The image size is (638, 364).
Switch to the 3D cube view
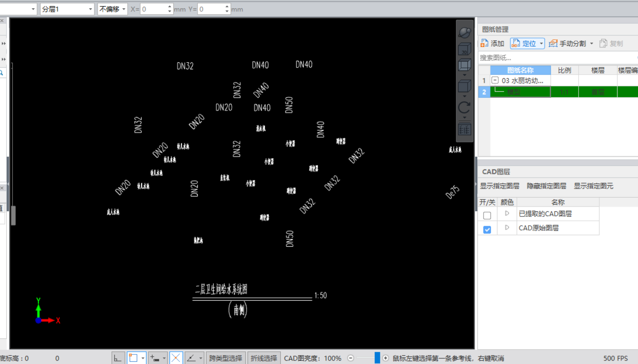(x=464, y=49)
